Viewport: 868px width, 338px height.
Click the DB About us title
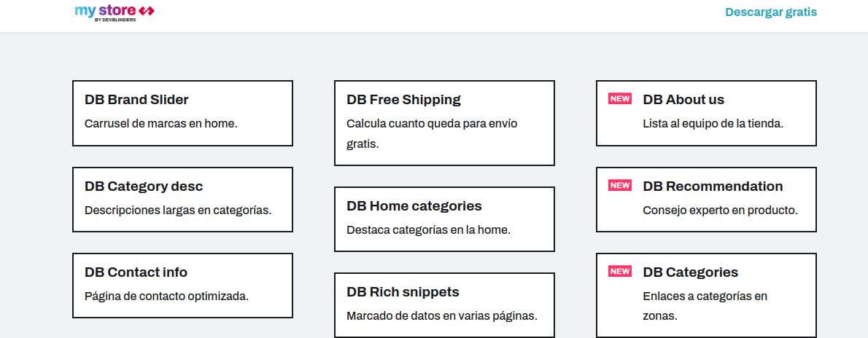683,100
